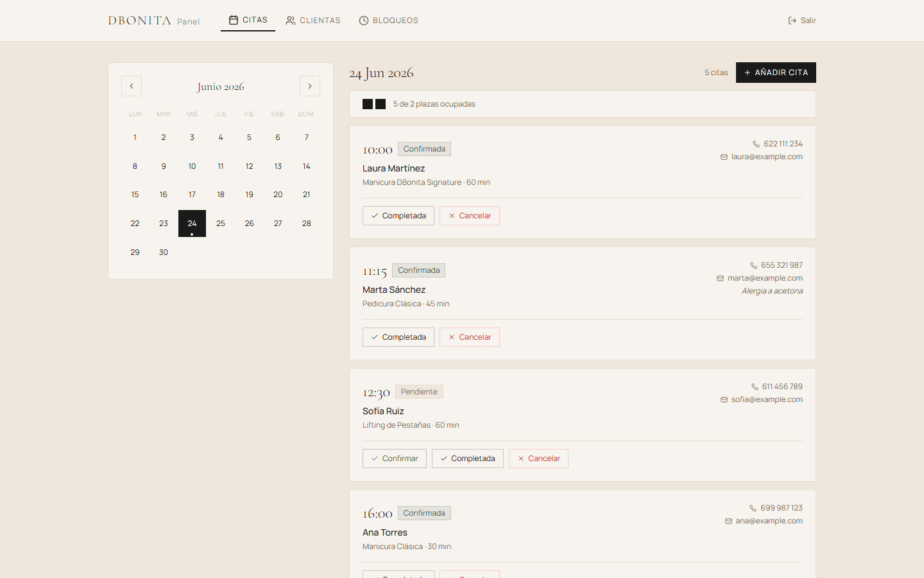
Task: Click '5 de 2 plazas ocupadas' text
Action: 434,104
